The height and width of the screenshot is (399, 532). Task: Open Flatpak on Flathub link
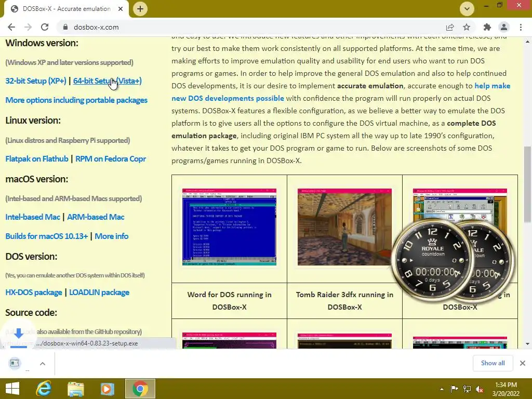[x=37, y=159]
